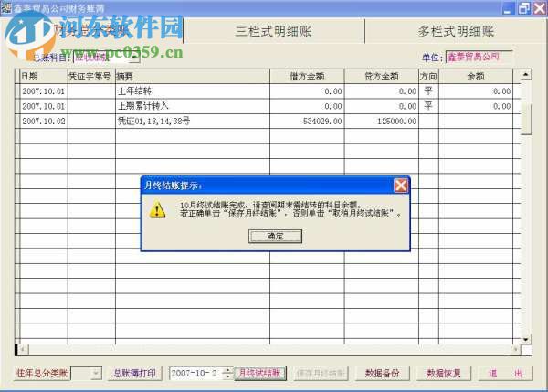Increase the date with the up spinner
This screenshot has width=548, height=392.
227,370
